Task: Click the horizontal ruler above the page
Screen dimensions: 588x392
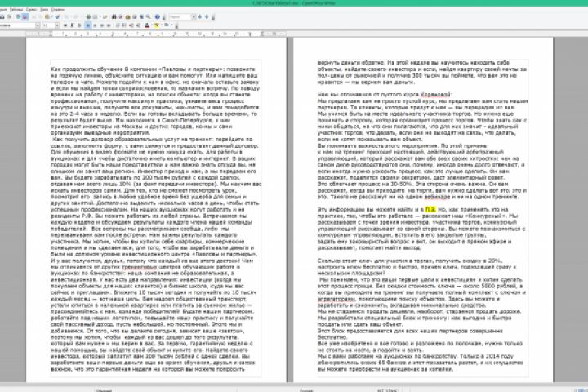Action: point(156,33)
